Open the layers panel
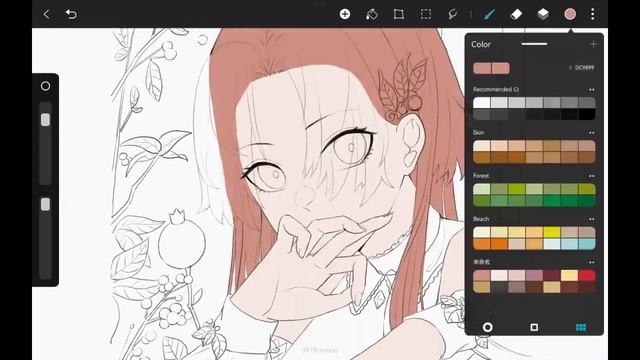The width and height of the screenshot is (640, 360). 543,14
